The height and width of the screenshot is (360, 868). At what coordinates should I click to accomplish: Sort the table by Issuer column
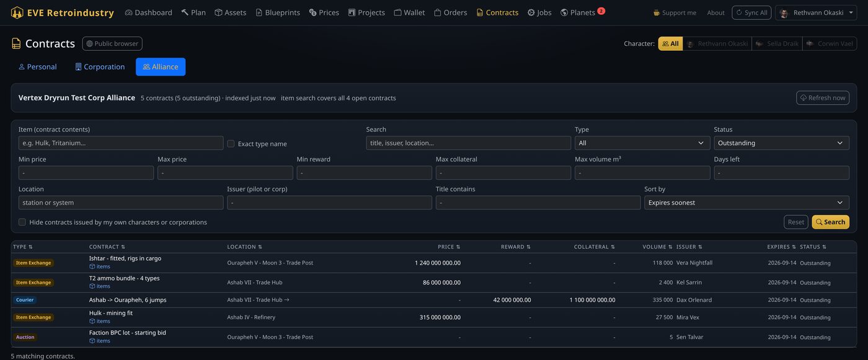pyautogui.click(x=689, y=247)
